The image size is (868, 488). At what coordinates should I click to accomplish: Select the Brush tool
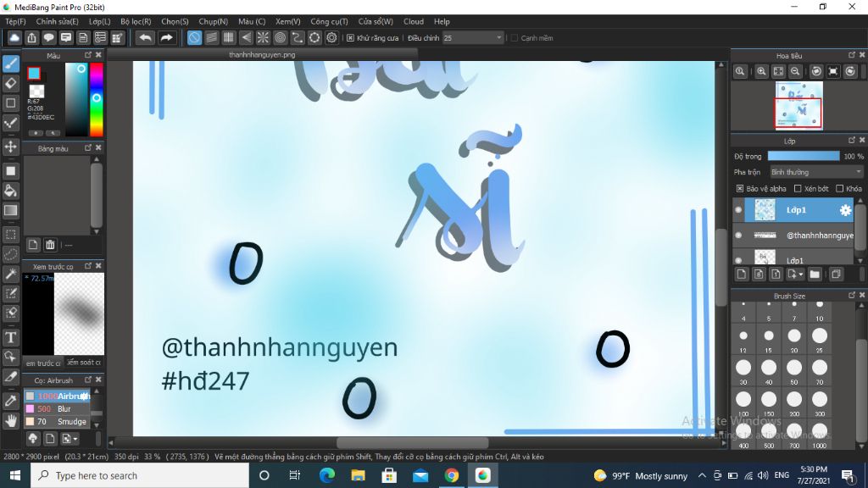pos(10,64)
